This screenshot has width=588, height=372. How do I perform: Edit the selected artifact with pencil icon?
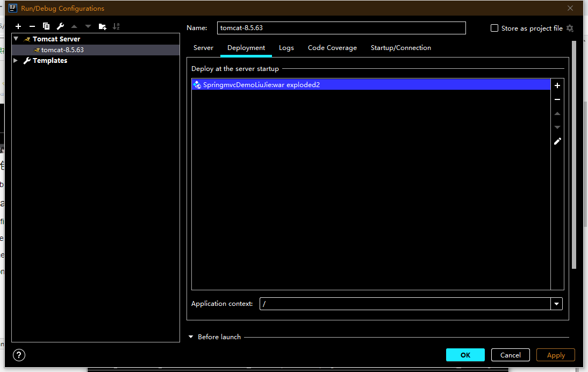click(557, 141)
